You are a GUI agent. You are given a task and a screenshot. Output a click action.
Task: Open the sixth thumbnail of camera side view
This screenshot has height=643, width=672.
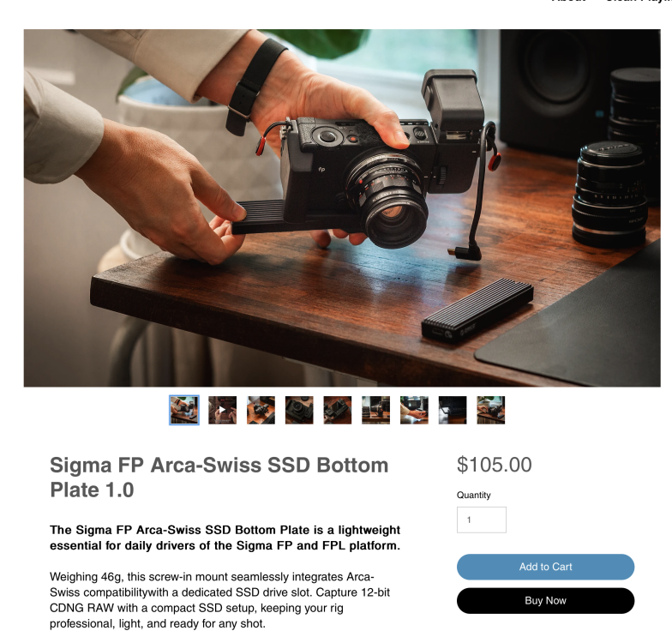375,410
